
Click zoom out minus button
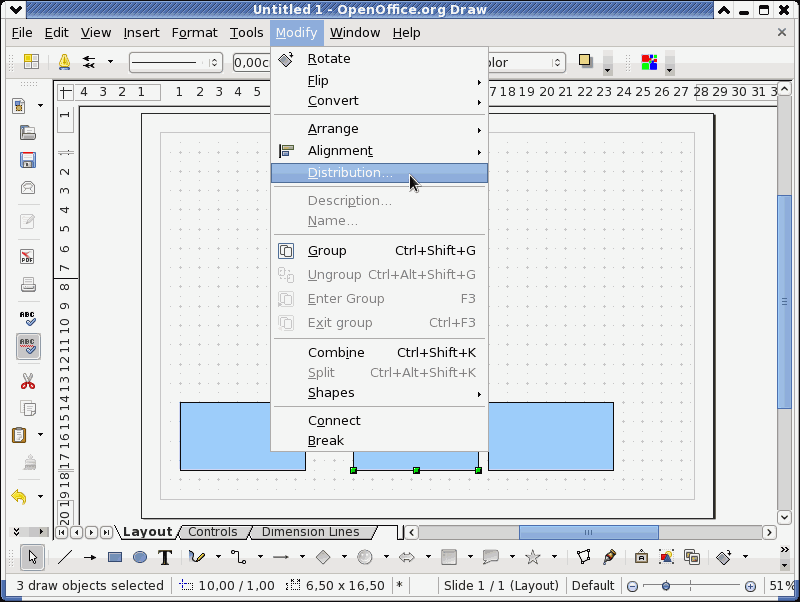pos(632,586)
